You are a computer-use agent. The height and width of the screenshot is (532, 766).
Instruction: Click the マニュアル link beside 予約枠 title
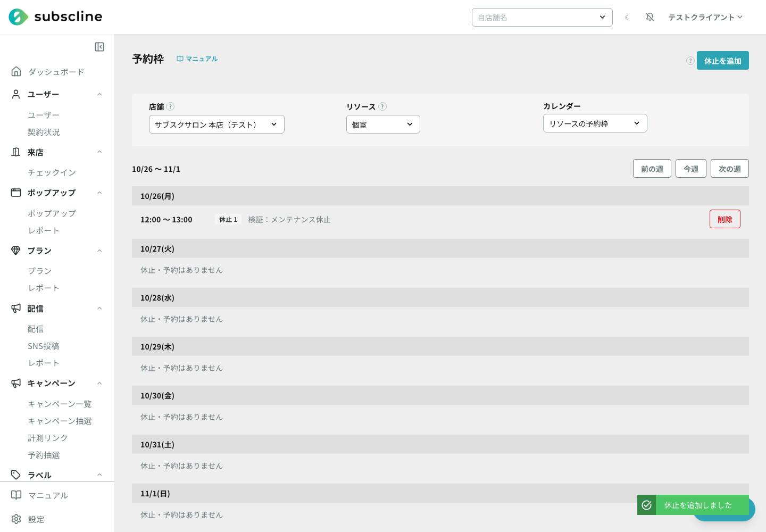click(197, 59)
